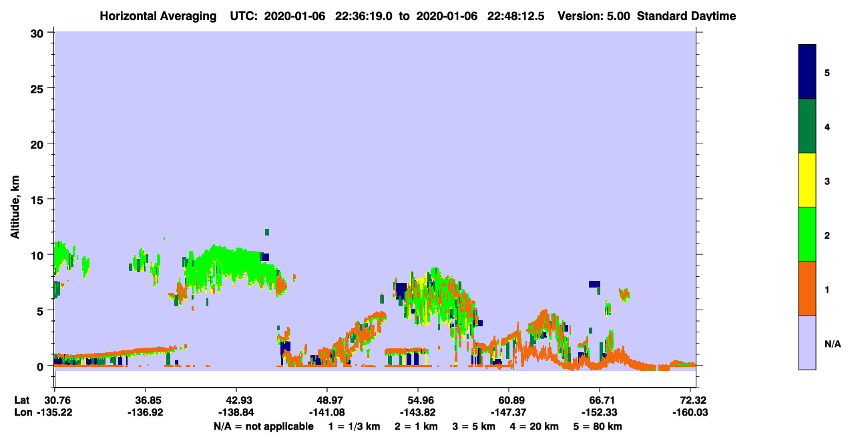This screenshot has width=868, height=445.
Task: Click the dark blue colorbar segment labeled 5
Action: click(807, 71)
